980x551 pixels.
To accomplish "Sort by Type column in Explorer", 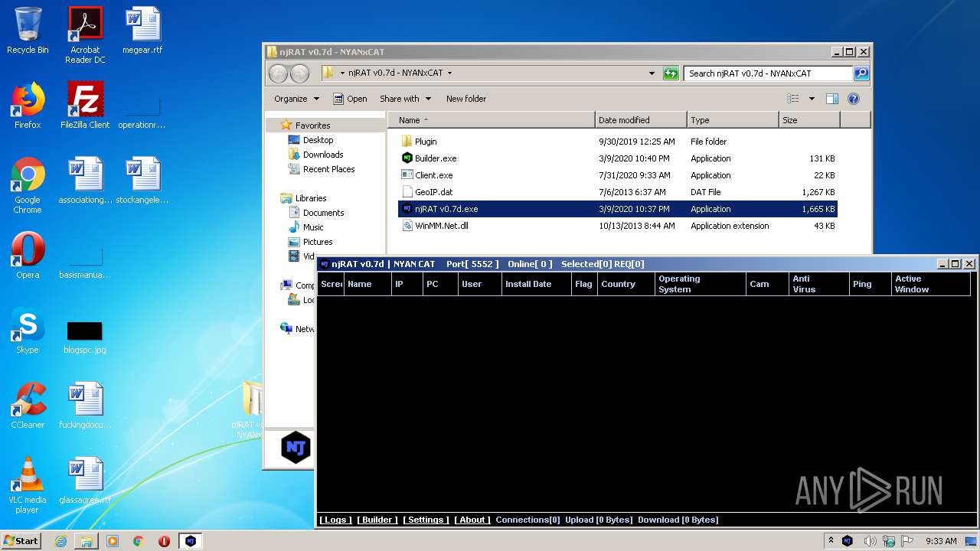I will tap(733, 120).
